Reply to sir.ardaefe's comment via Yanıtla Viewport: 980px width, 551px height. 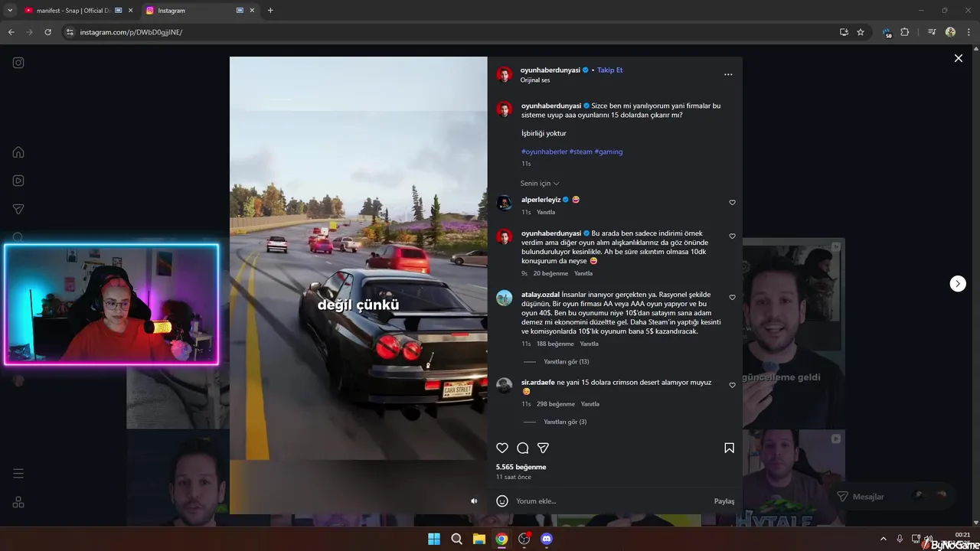(590, 404)
